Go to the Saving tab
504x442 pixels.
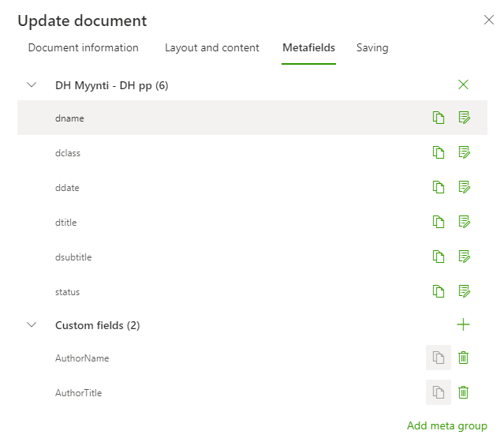tap(372, 48)
